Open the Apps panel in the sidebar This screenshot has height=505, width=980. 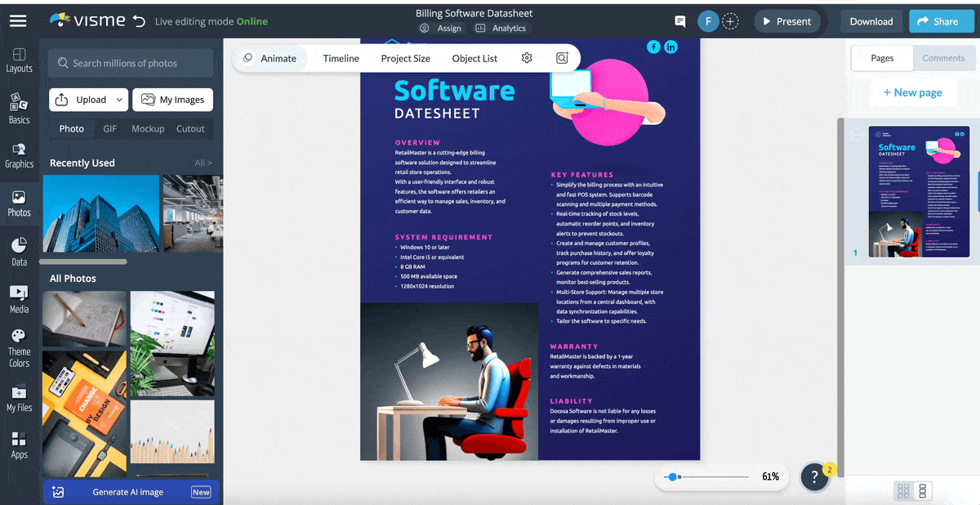click(x=19, y=444)
